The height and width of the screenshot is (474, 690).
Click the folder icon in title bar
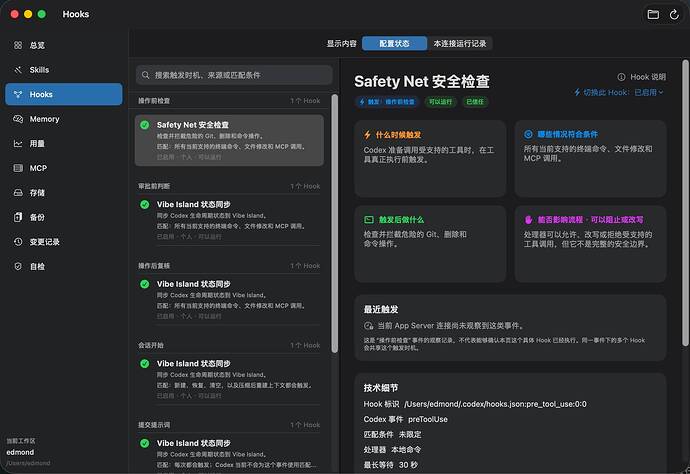(653, 15)
